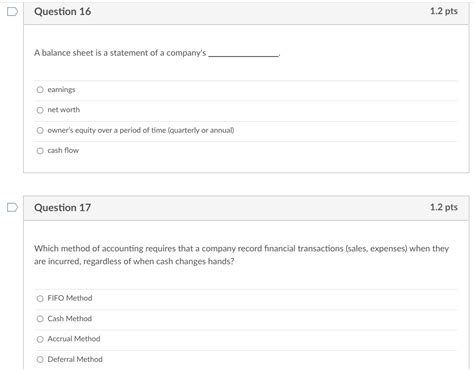The width and height of the screenshot is (474, 370).
Task: Click the "Question 16" header title
Action: (62, 12)
